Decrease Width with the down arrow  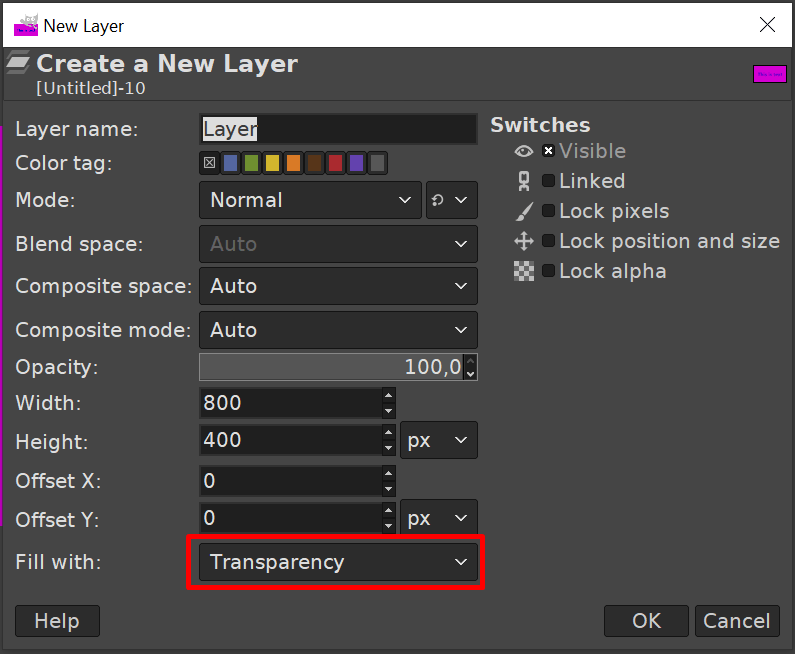(388, 411)
